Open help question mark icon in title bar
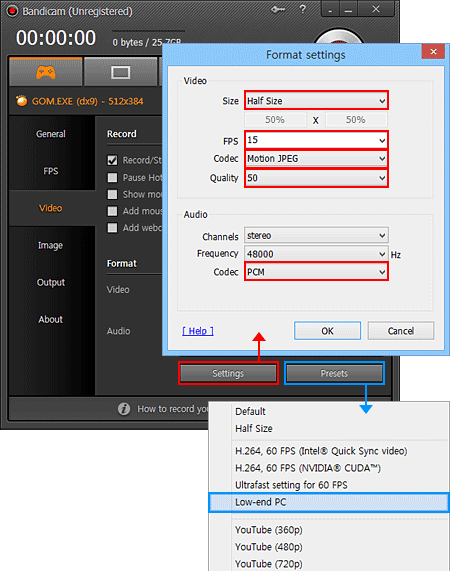The height and width of the screenshot is (571, 450). [303, 9]
